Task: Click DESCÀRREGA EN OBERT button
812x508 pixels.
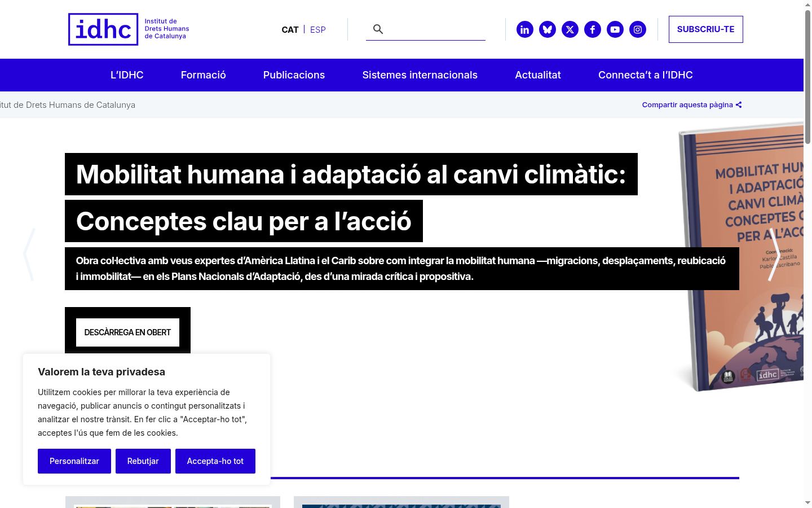Action: coord(127,332)
